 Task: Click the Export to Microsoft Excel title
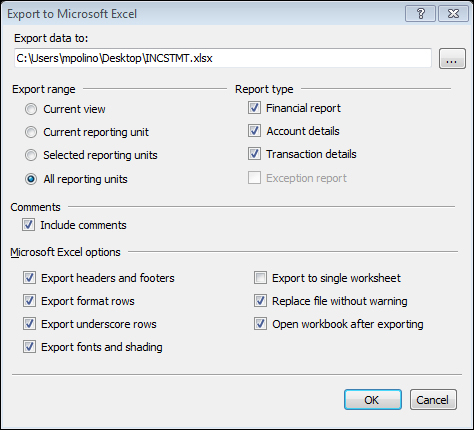click(x=72, y=14)
